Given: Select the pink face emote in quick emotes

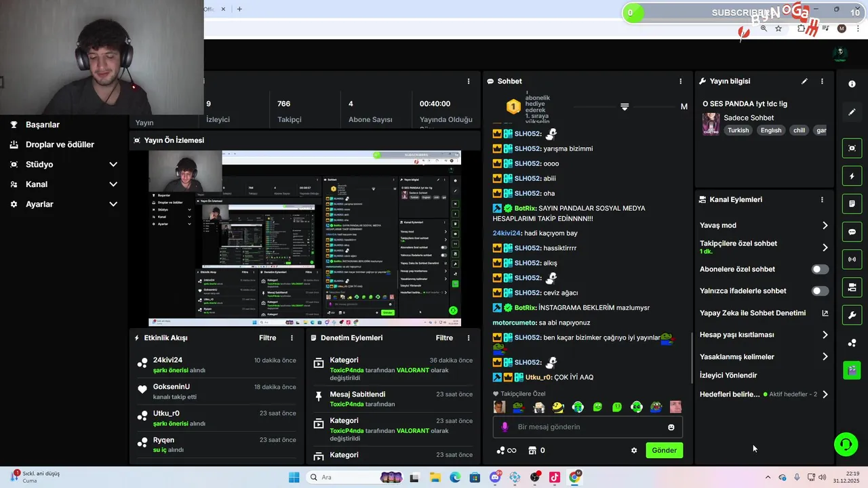Looking at the screenshot, I should pyautogui.click(x=675, y=407).
